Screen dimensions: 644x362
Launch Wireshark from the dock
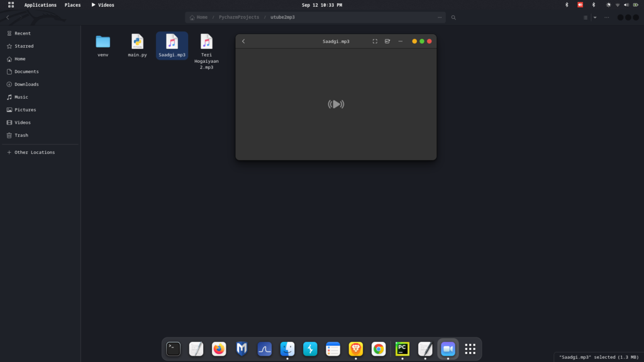[265, 349]
